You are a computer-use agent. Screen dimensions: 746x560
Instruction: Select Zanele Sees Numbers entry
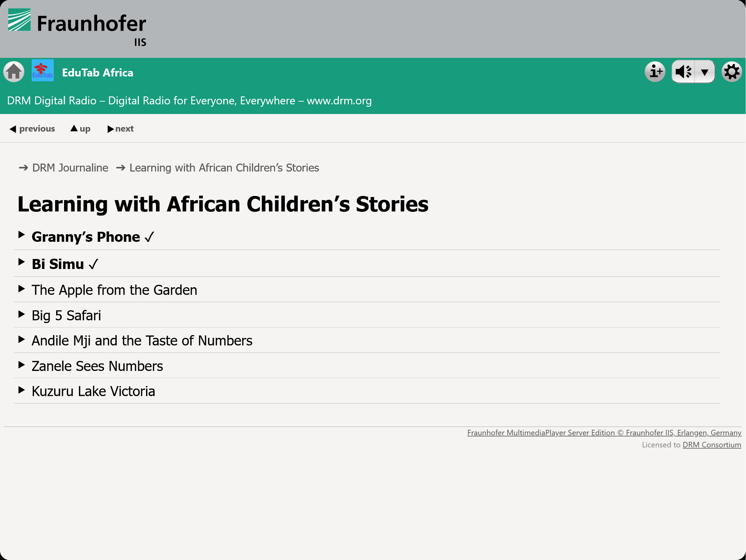click(x=97, y=366)
